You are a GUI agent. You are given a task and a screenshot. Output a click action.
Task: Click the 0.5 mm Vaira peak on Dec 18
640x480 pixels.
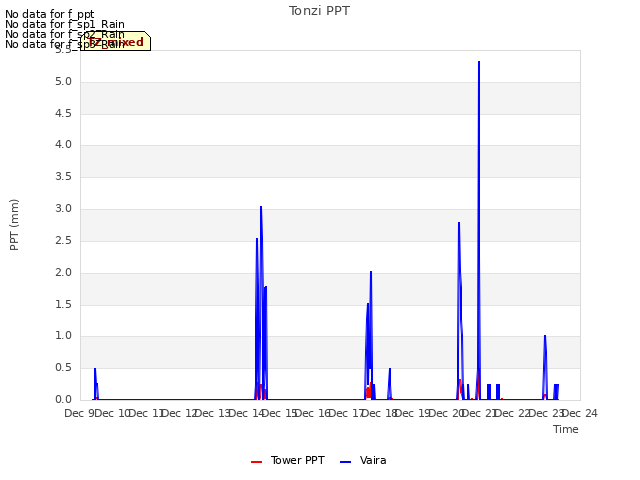pyautogui.click(x=390, y=369)
